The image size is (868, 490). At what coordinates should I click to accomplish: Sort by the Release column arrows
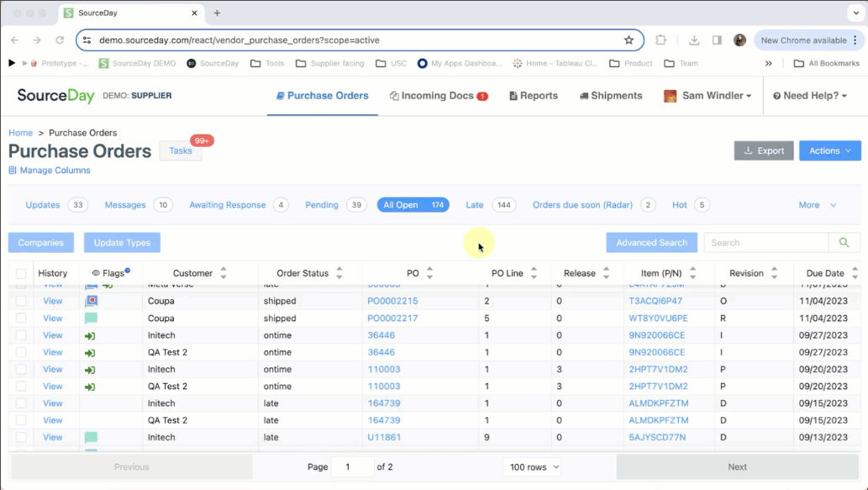coord(606,273)
